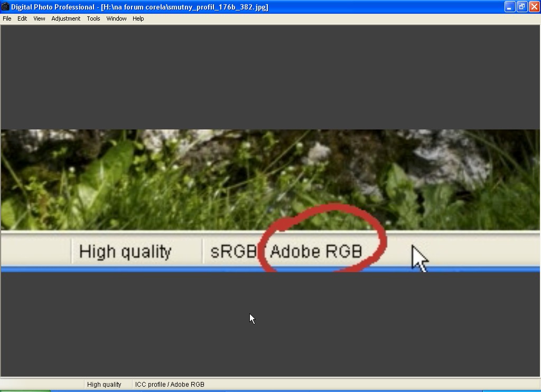Click the Digital Photo Professional camera icon

coord(5,7)
